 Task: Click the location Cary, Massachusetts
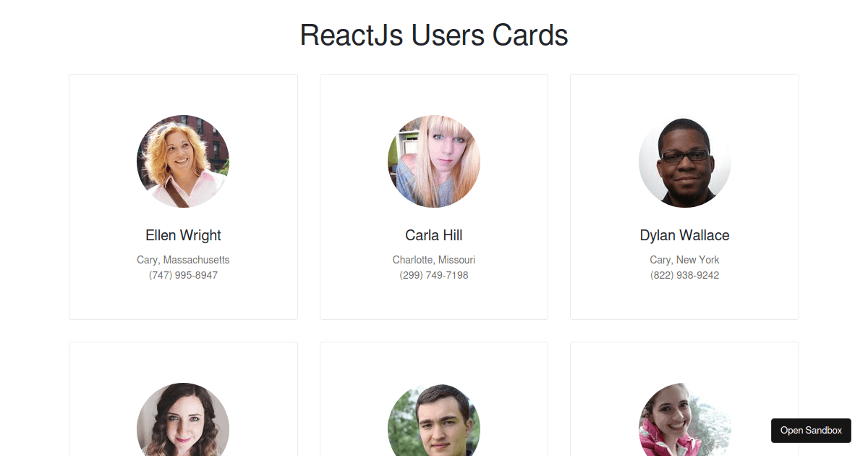[183, 260]
